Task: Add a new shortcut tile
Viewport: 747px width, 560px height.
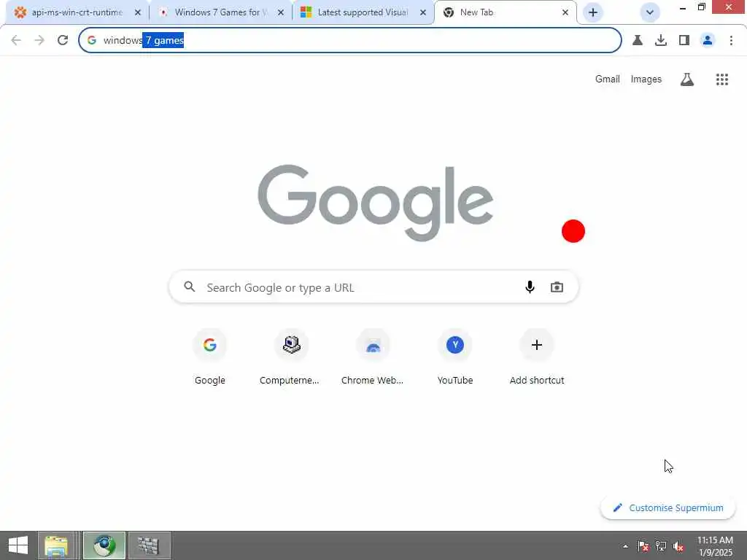Action: point(537,357)
